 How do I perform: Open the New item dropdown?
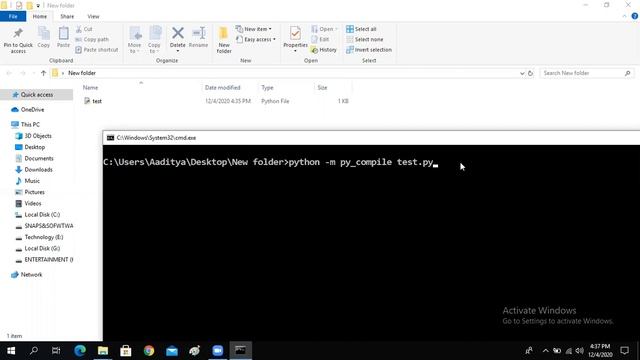pos(253,29)
